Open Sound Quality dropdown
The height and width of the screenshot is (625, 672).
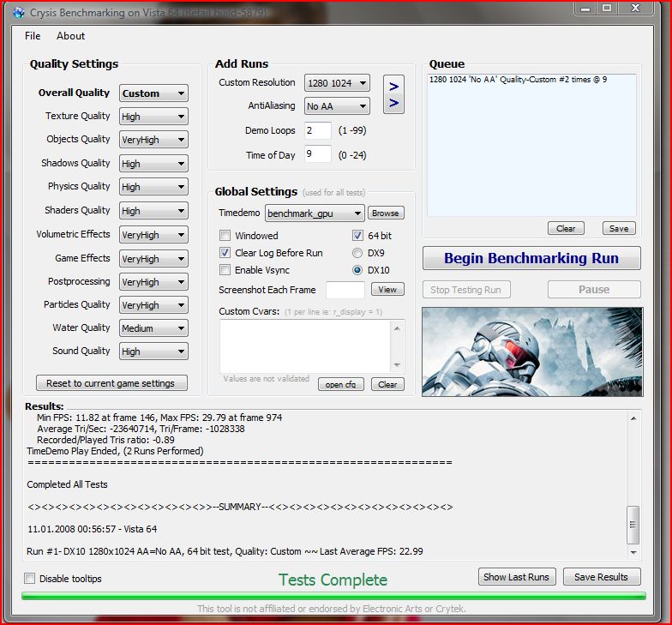point(153,352)
